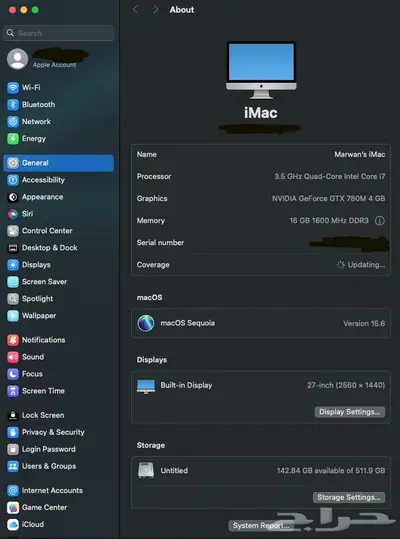
Task: Click the large iMac picture
Action: pos(261,70)
